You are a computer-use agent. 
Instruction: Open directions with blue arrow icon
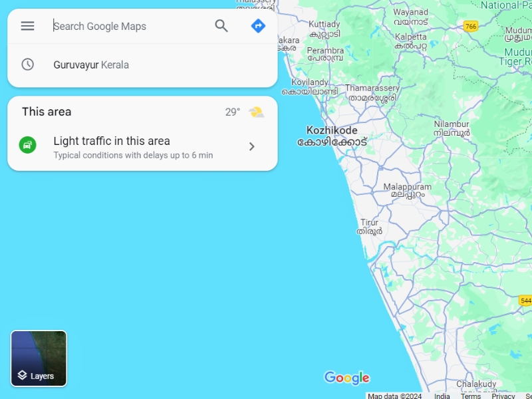(x=258, y=26)
